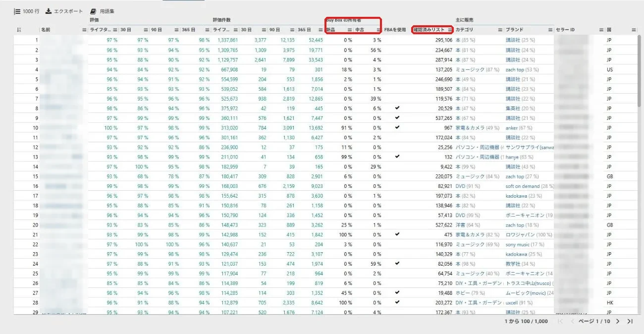Image resolution: width=644 pixels, height=334 pixels.
Task: Click the sort order icon above row numbers
Action: pyautogui.click(x=19, y=30)
